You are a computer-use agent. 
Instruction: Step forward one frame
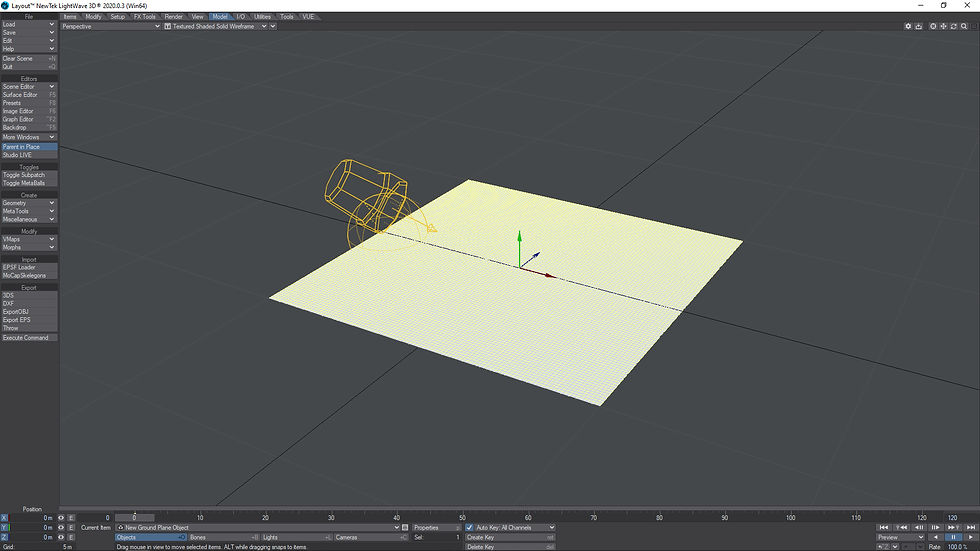pyautogui.click(x=936, y=527)
